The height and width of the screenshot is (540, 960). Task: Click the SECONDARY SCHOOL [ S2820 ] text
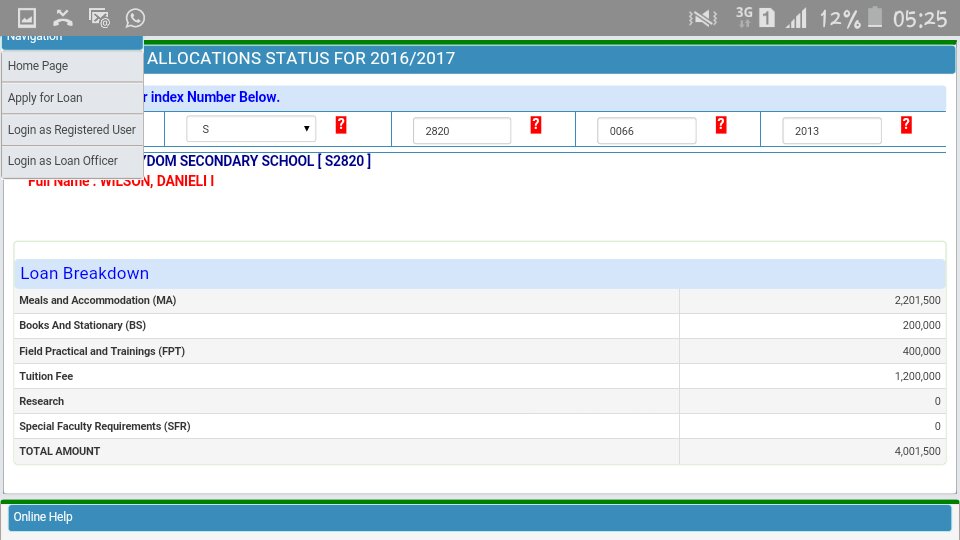[x=275, y=161]
